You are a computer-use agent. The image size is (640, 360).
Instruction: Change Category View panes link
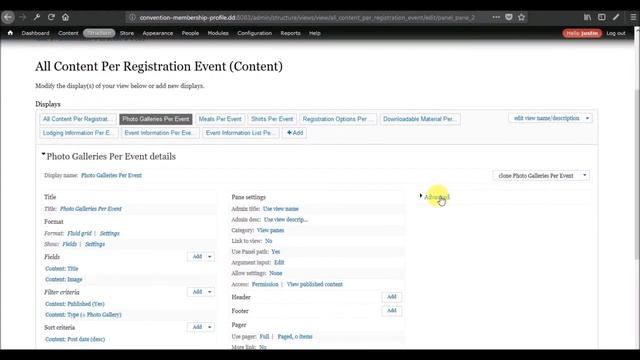pos(270,230)
